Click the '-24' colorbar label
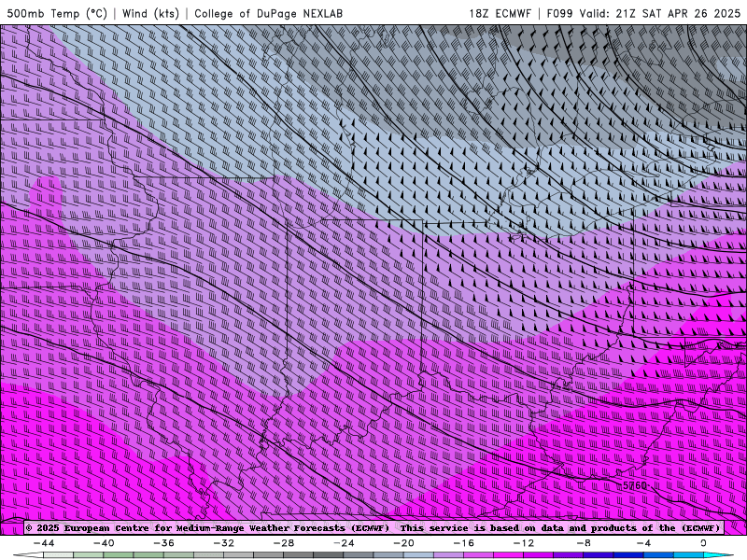747x560 pixels. pyautogui.click(x=344, y=543)
